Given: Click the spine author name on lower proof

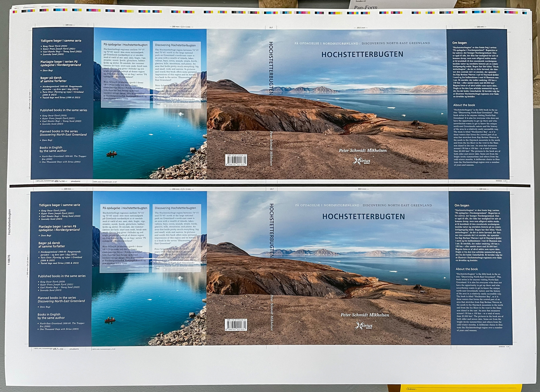Looking at the screenshot, I should point(271,312).
